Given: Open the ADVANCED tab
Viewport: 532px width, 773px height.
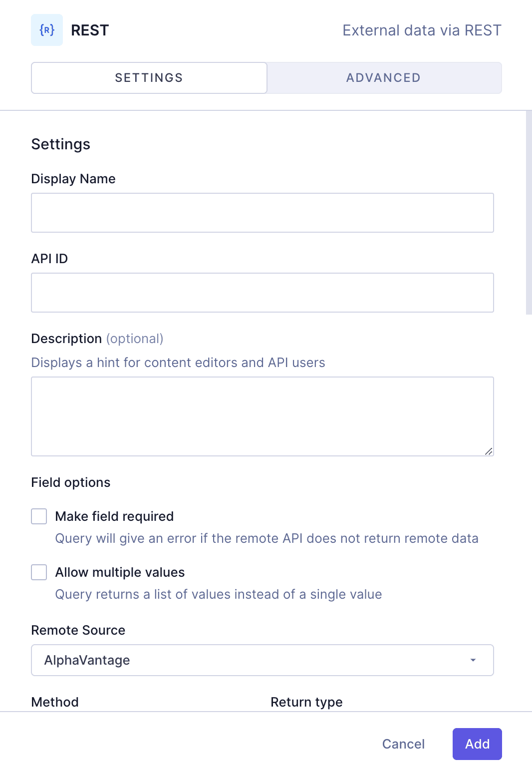Looking at the screenshot, I should point(384,78).
